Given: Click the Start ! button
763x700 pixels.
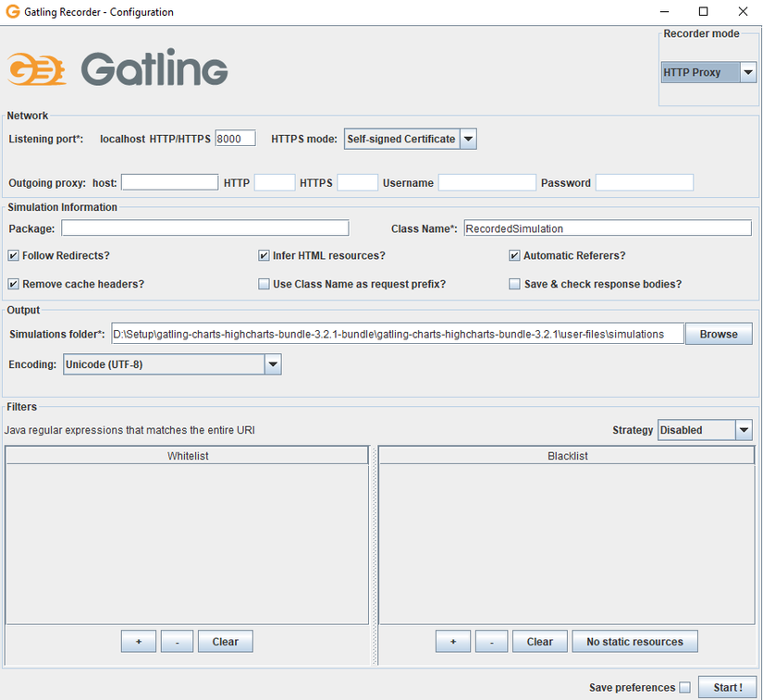Looking at the screenshot, I should point(728,687).
